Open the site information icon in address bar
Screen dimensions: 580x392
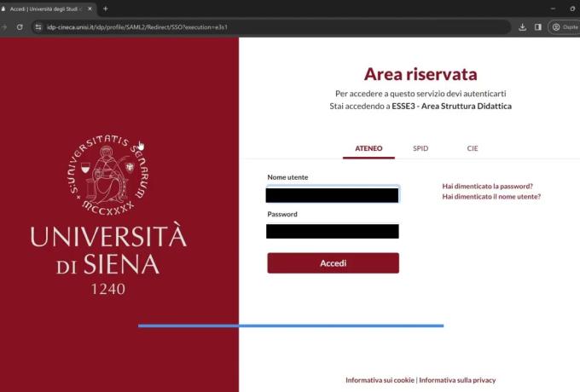(38, 27)
